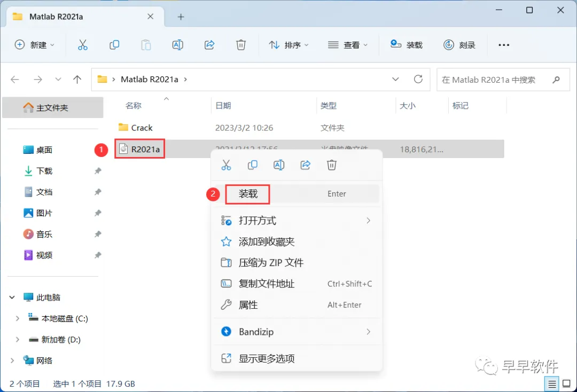Screen dimensions: 577x392
Task: Click the Matlab R2021a breadcrumb
Action: click(x=150, y=80)
